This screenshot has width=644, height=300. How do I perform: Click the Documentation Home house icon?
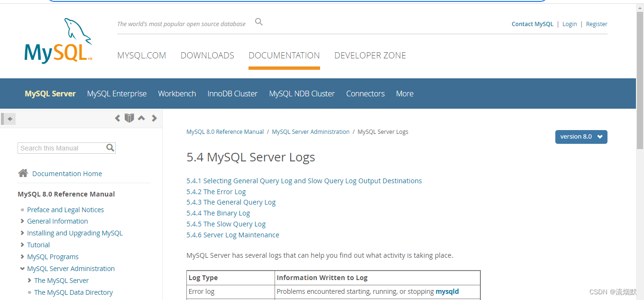[23, 173]
